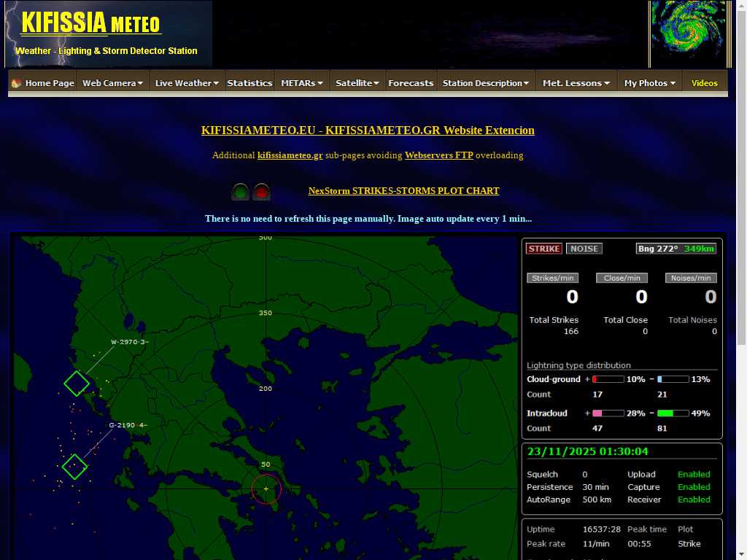Open the NexStorm STRIKES-STORMS PLOT CHART link
Viewport: 747px width, 560px height.
click(x=403, y=191)
